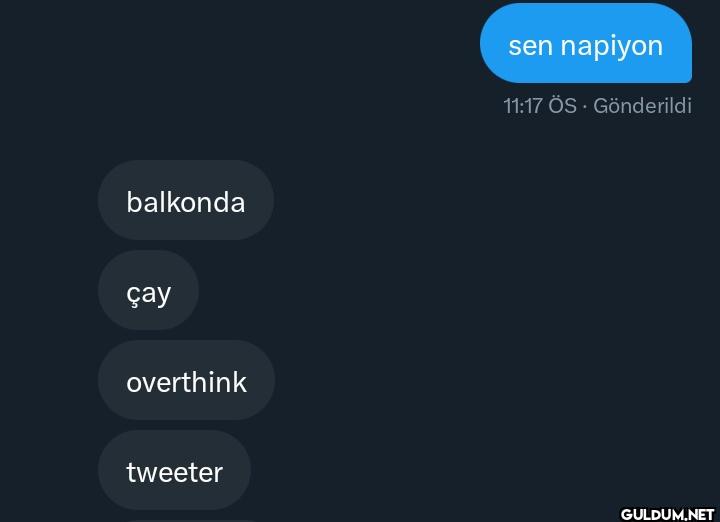This screenshot has height=522, width=720.
Task: Click the "ÖS" period marker in timestamp
Action: click(x=563, y=105)
